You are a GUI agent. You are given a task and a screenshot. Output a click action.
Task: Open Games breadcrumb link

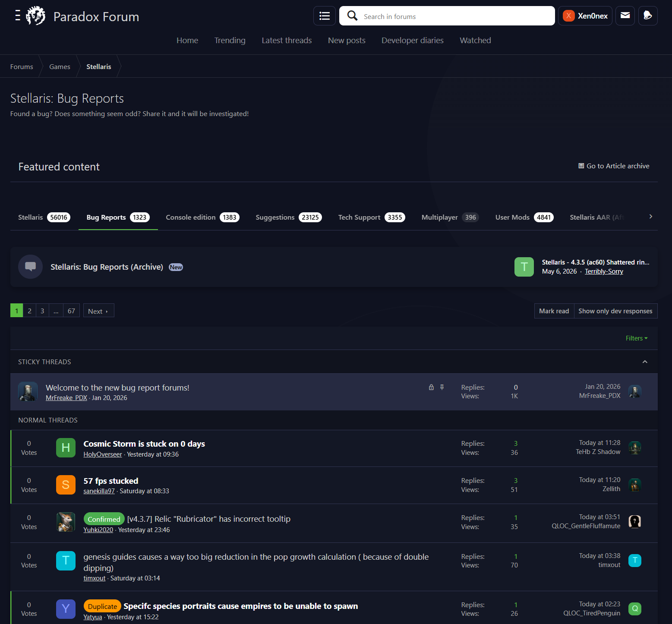click(x=60, y=66)
